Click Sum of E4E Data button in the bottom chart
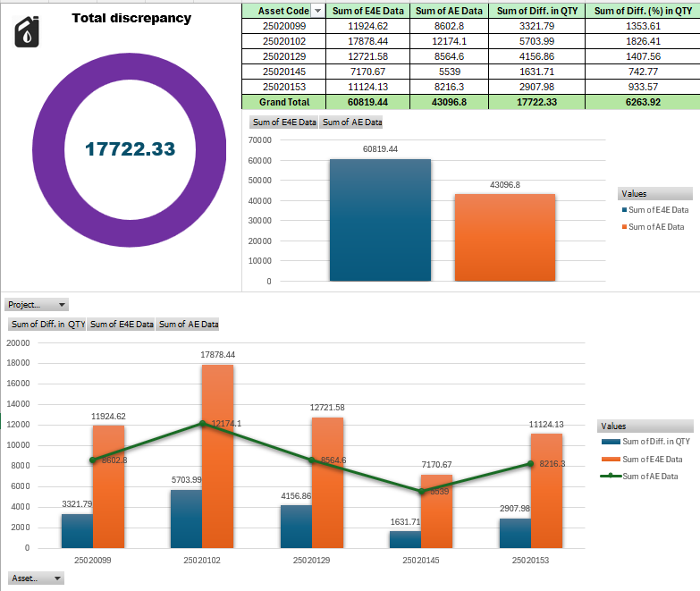 click(122, 325)
